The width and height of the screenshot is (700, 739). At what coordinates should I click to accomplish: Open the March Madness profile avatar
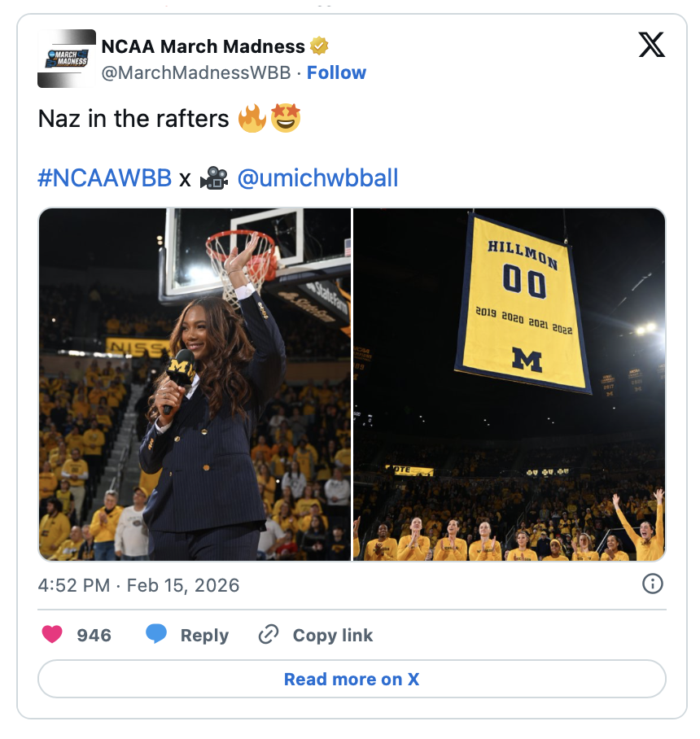(x=67, y=59)
